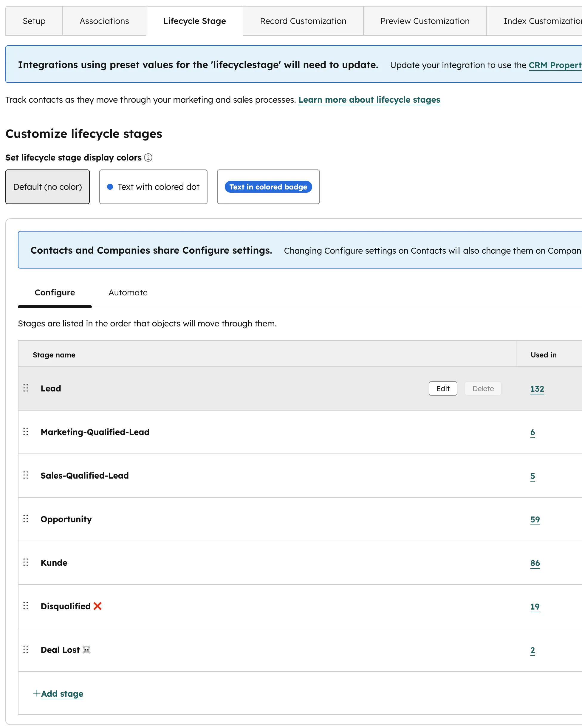Delete the Lead stage
Image resolution: width=582 pixels, height=728 pixels.
(x=483, y=388)
